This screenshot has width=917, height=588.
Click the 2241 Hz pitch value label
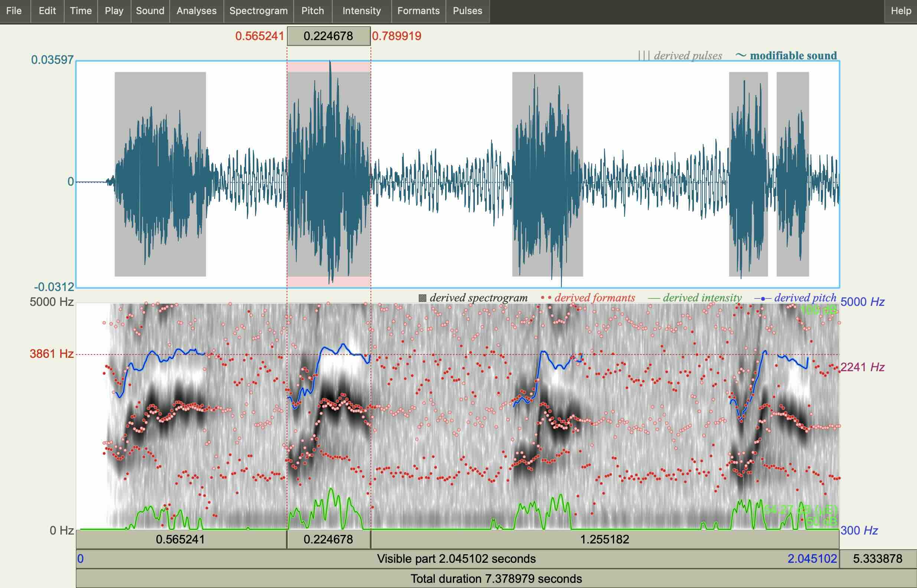(862, 367)
